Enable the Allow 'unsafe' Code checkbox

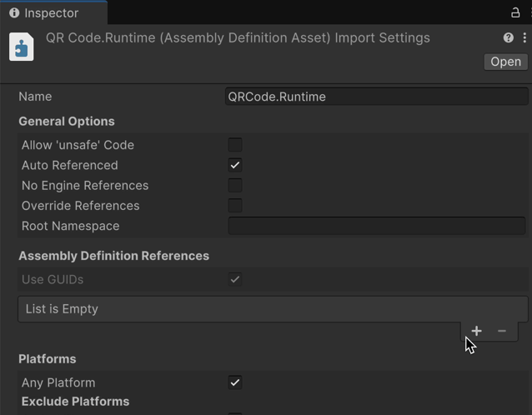[235, 145]
